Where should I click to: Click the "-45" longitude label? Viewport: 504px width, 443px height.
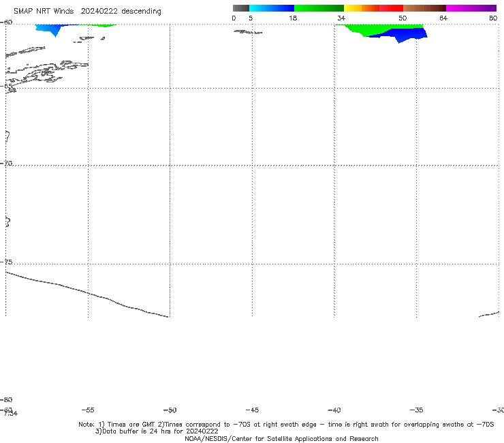(x=252, y=410)
